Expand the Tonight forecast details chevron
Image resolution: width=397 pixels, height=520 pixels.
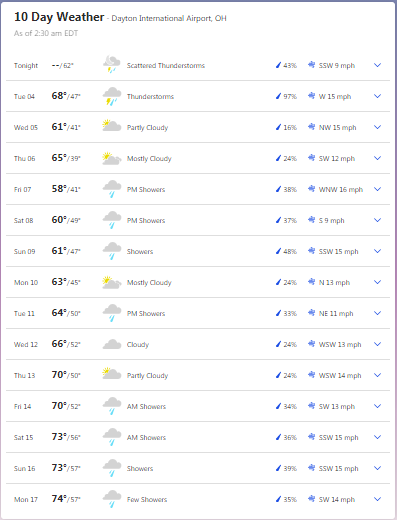click(x=377, y=65)
